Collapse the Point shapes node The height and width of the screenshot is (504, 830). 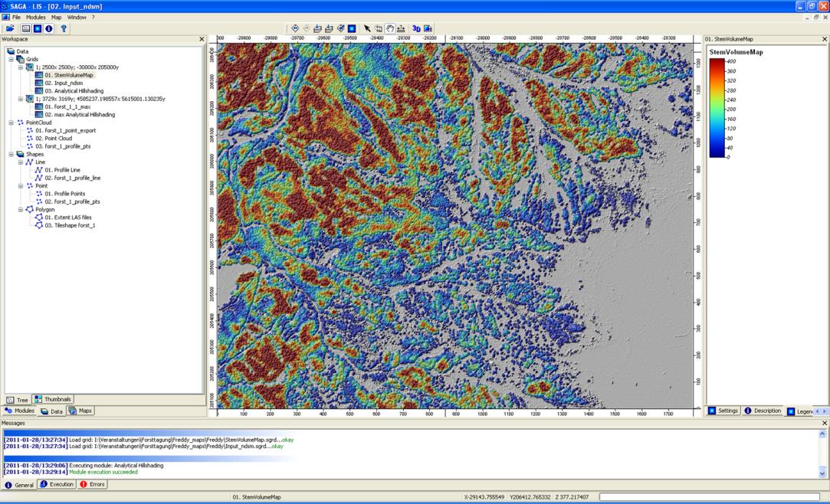click(x=21, y=186)
